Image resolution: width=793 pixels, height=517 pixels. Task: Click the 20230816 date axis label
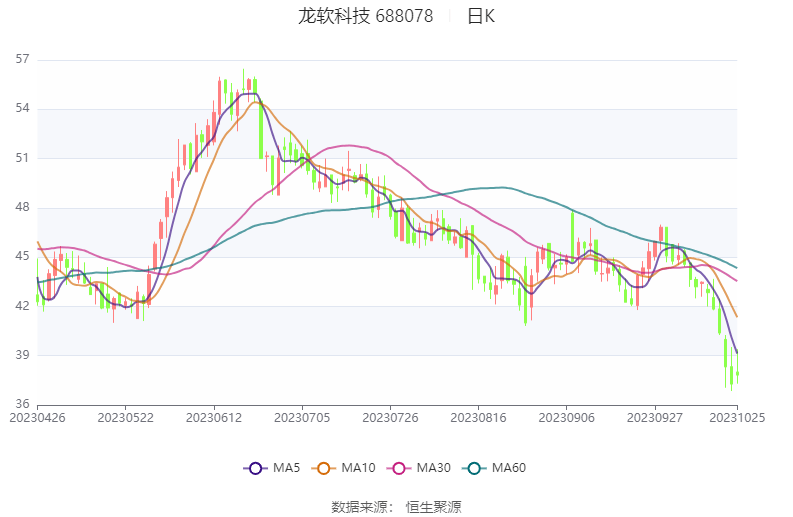point(478,419)
